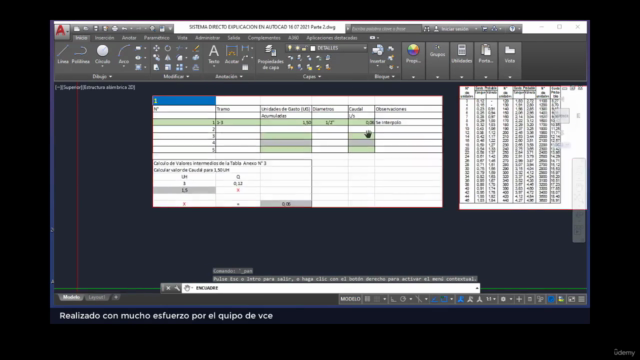Switch to the Inicio ribbon tab
The height and width of the screenshot is (360, 640).
(81, 38)
